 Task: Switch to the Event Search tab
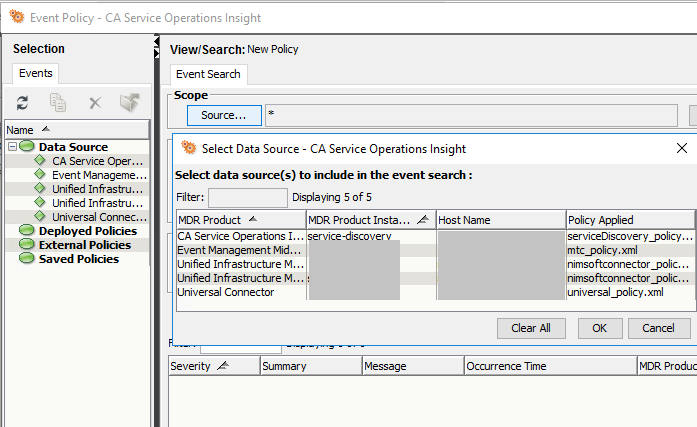click(208, 74)
